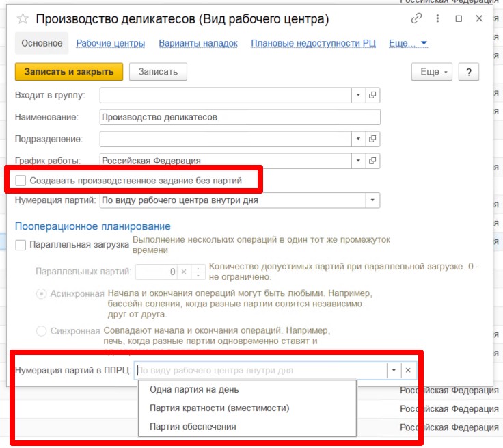Add form to favorites with star icon
The width and height of the screenshot is (503, 448).
click(23, 19)
